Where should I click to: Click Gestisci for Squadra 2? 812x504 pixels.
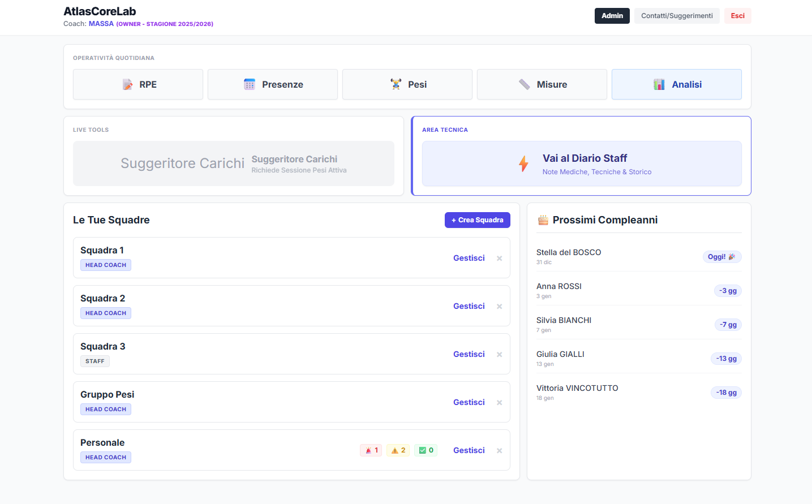pyautogui.click(x=469, y=306)
